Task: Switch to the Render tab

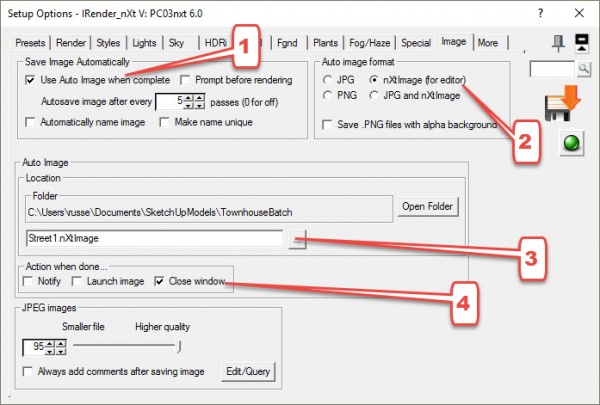Action: tap(71, 43)
